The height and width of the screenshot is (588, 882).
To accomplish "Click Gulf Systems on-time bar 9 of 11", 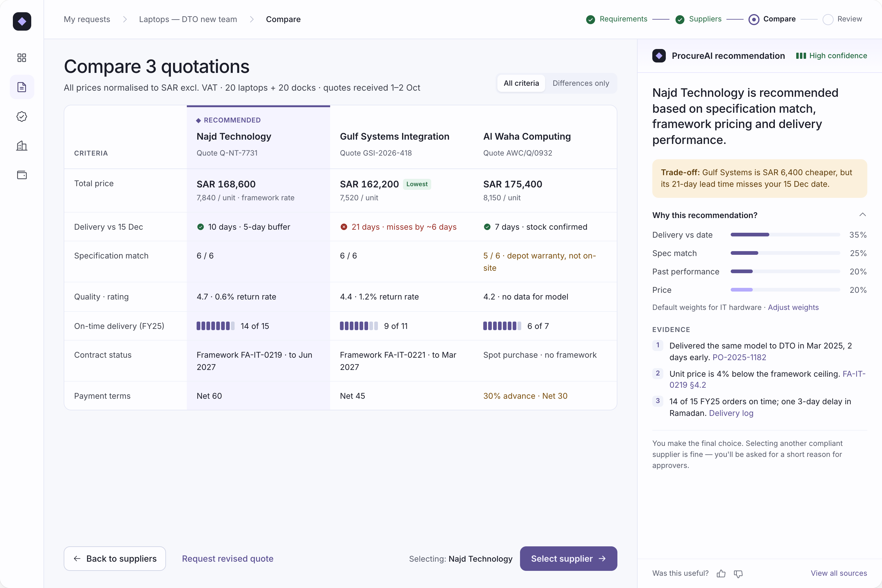I will pos(359,326).
